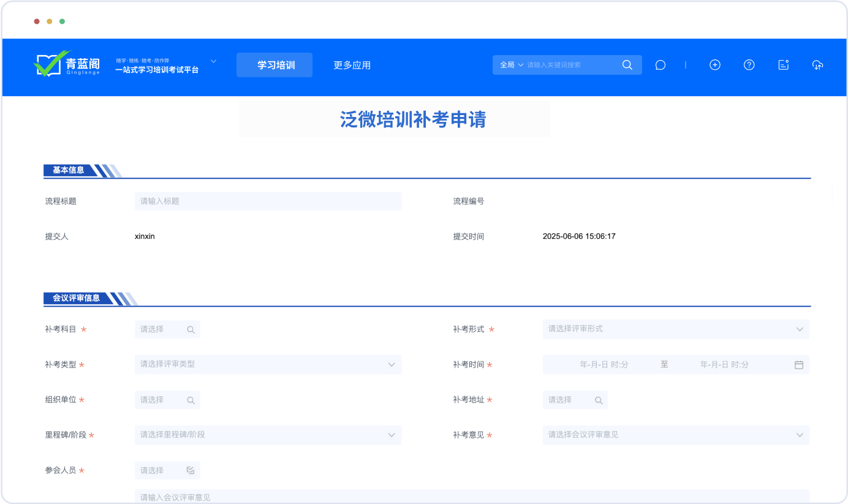This screenshot has height=504, width=848.
Task: Click the calendar icon in 补考时间 field
Action: 798,364
